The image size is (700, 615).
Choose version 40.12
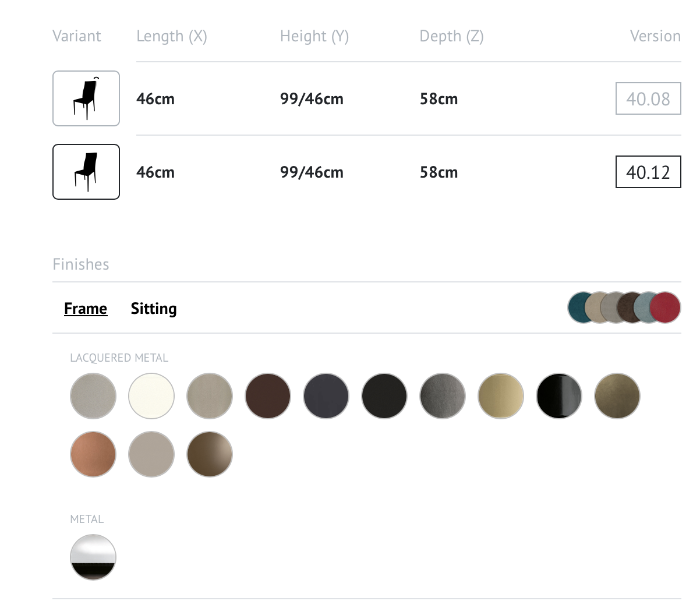[x=648, y=172]
